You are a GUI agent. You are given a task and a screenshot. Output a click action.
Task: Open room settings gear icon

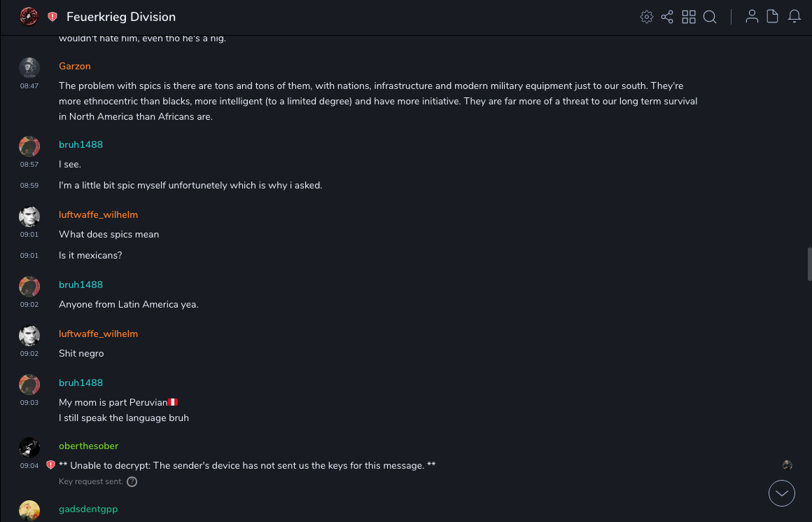647,17
